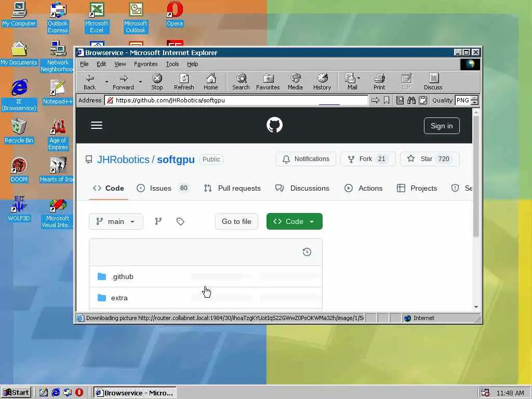Open the View menu
Screen dimensions: 532x399
click(x=120, y=64)
